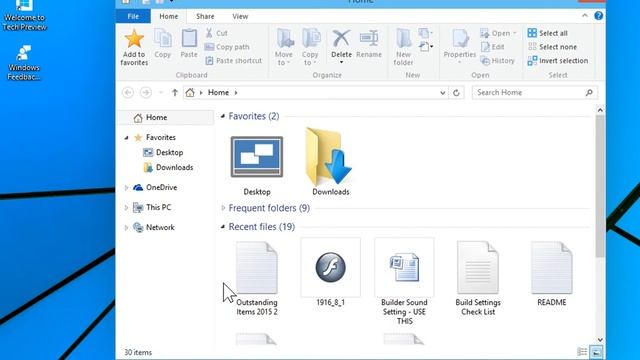This screenshot has height=360, width=640.
Task: Expand the This PC tree node
Action: point(126,208)
